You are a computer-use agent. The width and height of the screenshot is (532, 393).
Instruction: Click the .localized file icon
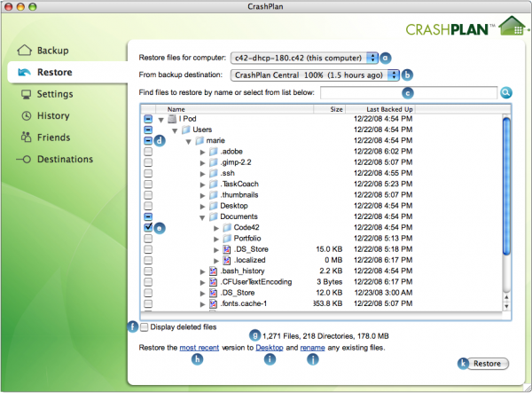pyautogui.click(x=227, y=260)
